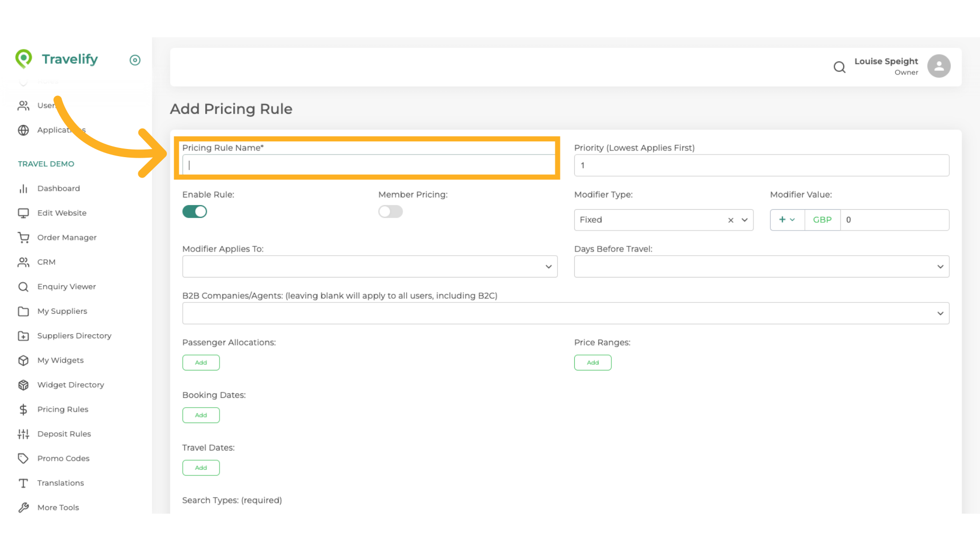980x551 pixels.
Task: Click the My Widgets cube icon
Action: pos(23,360)
